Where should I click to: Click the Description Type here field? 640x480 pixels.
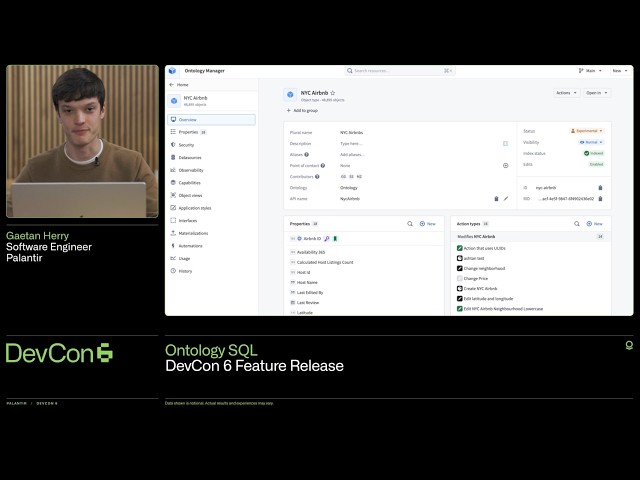pyautogui.click(x=351, y=144)
